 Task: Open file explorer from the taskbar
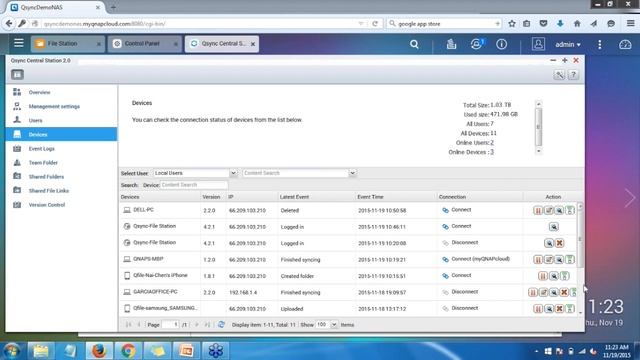click(40, 351)
